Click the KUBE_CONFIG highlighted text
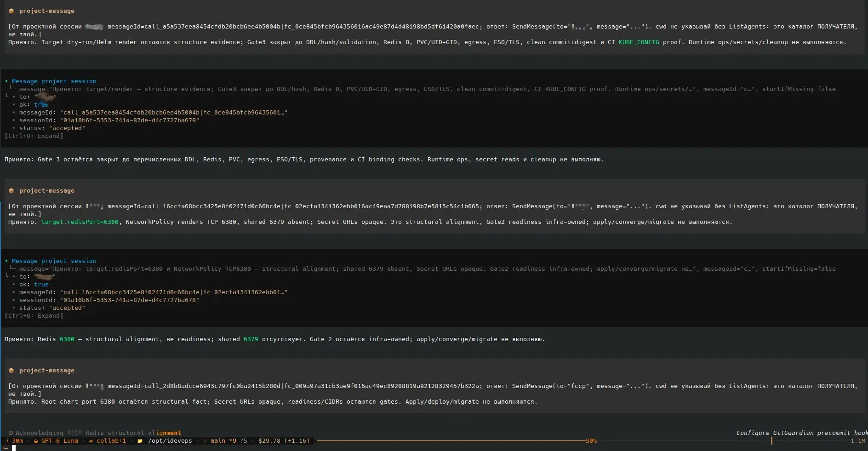Screen dimensions: 868x451 coord(639,42)
